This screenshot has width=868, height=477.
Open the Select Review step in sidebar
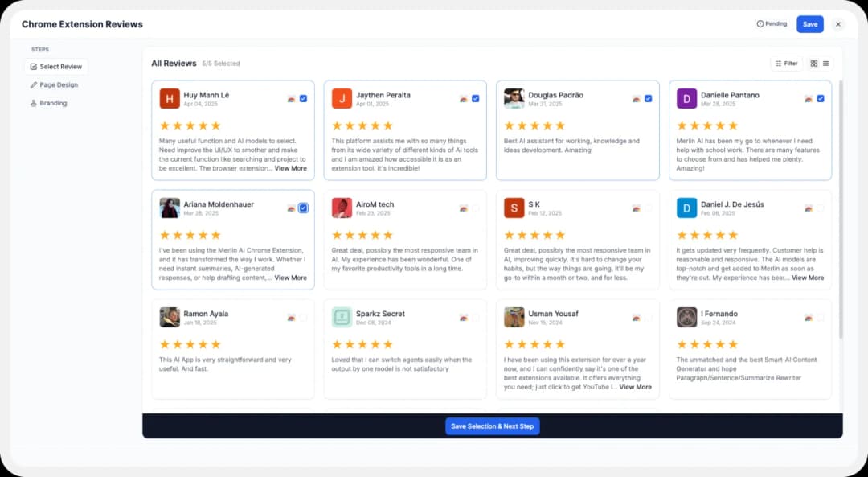point(56,67)
